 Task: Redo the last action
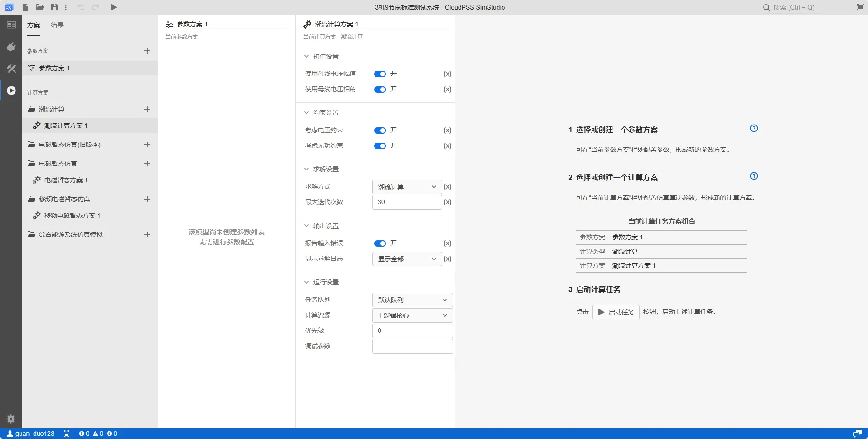tap(95, 7)
